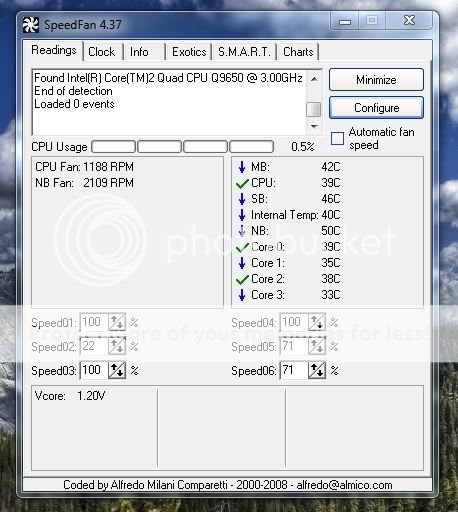The width and height of the screenshot is (458, 512).
Task: Open the S.M.A.R.T. tab
Action: [x=244, y=52]
